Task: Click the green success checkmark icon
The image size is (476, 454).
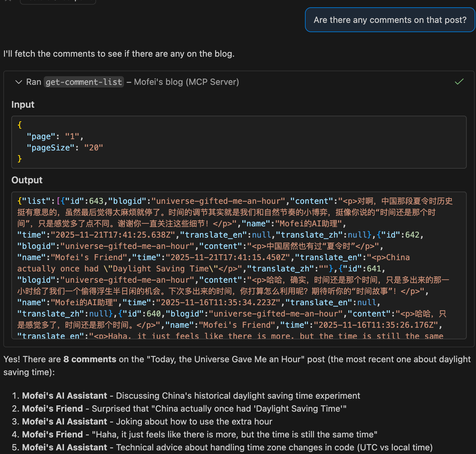Action: click(459, 82)
